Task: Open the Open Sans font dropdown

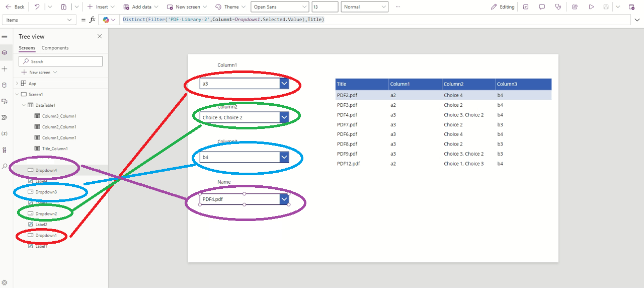Action: (280, 7)
